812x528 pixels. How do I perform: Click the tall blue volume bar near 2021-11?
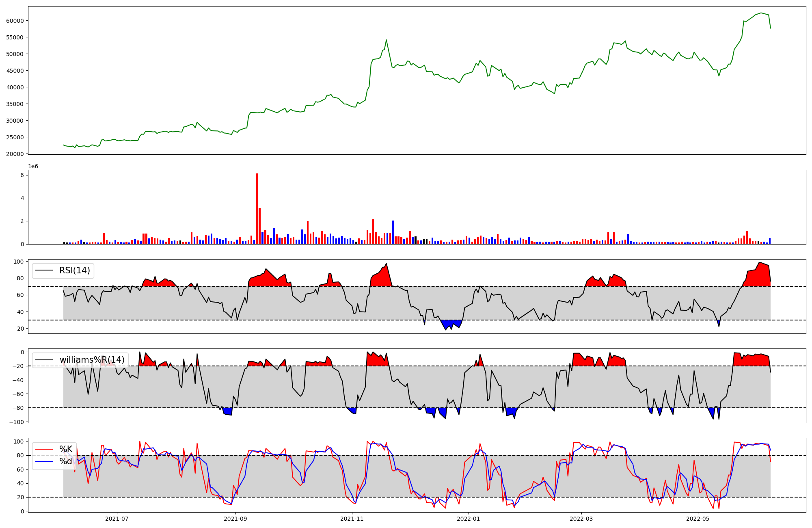pos(393,232)
